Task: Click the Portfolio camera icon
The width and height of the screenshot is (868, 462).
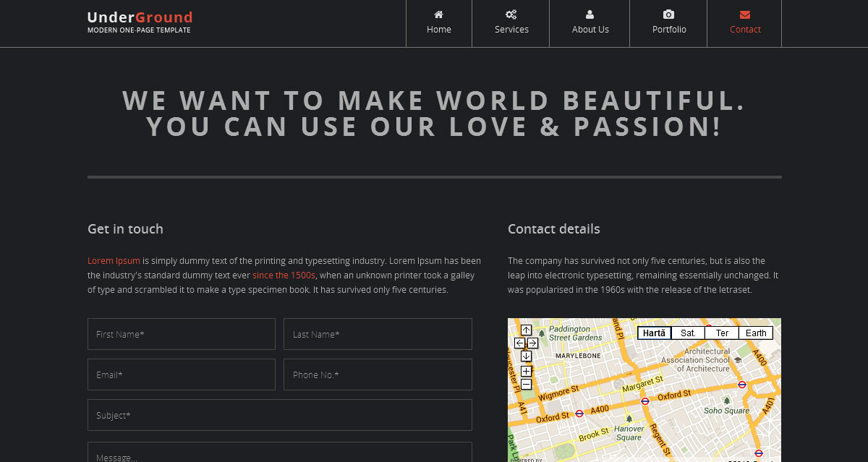Action: click(x=668, y=14)
